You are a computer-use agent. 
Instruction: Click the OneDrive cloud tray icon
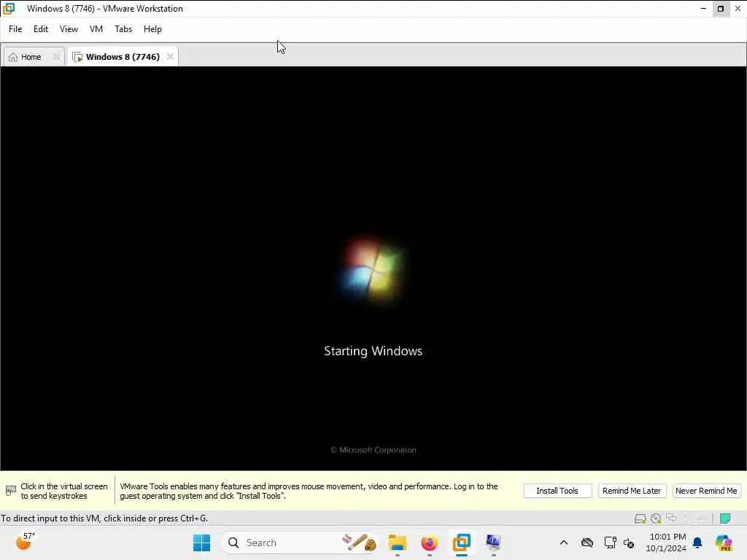click(587, 542)
